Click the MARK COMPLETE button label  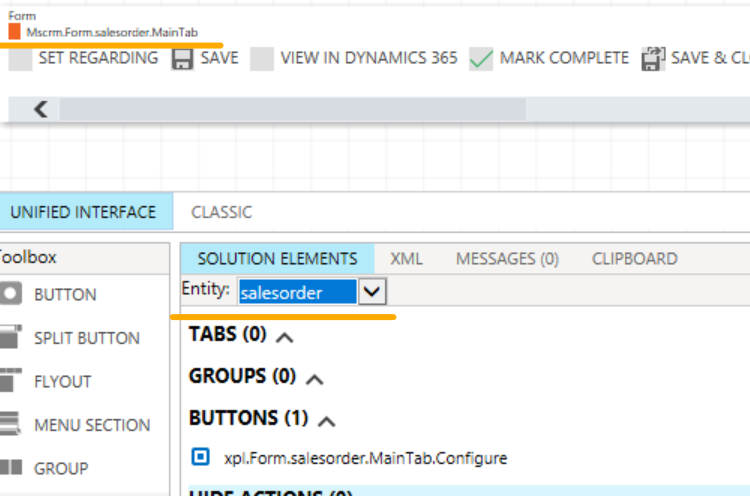(x=564, y=58)
